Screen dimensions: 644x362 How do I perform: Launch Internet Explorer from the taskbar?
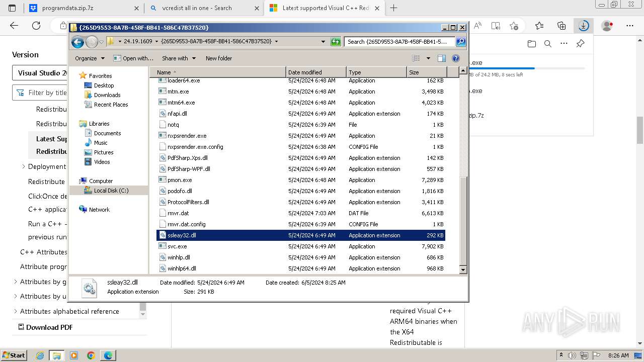(40, 355)
